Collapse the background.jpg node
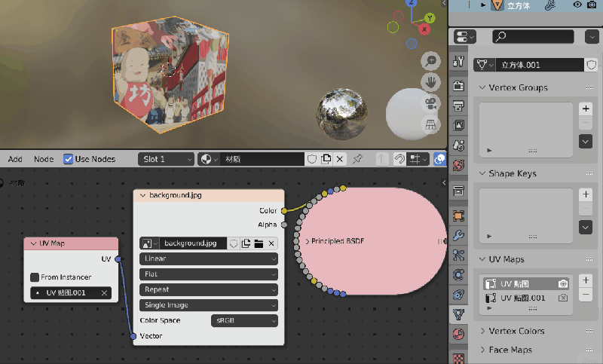603x364 pixels. 143,195
